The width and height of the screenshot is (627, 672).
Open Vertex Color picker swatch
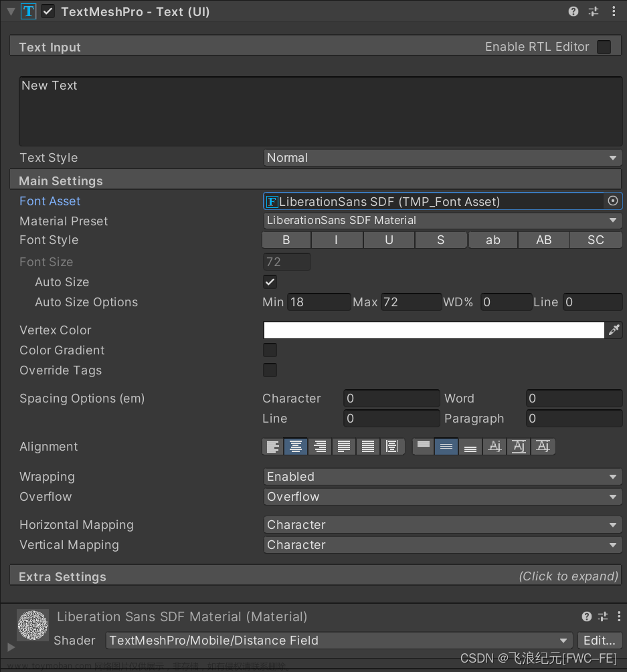(x=434, y=330)
